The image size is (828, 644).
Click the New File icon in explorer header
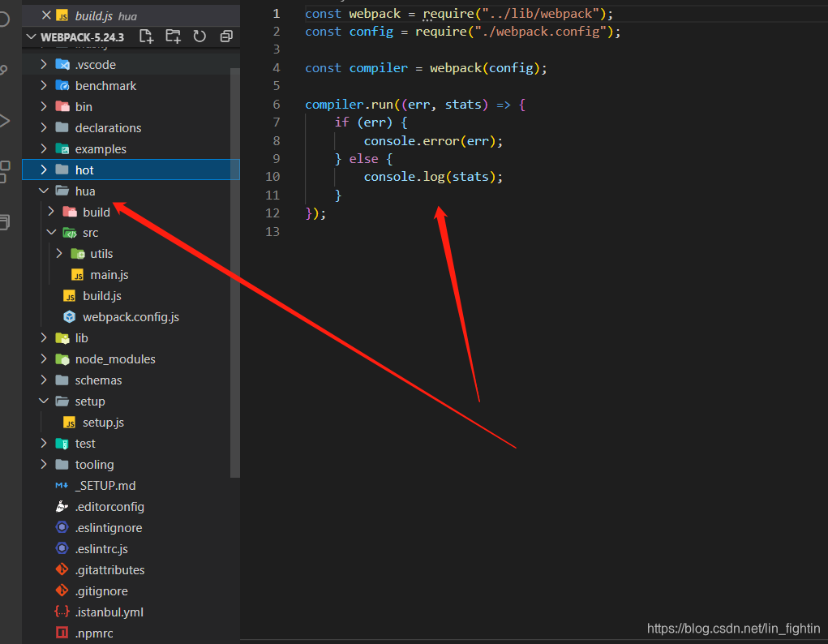pos(146,36)
